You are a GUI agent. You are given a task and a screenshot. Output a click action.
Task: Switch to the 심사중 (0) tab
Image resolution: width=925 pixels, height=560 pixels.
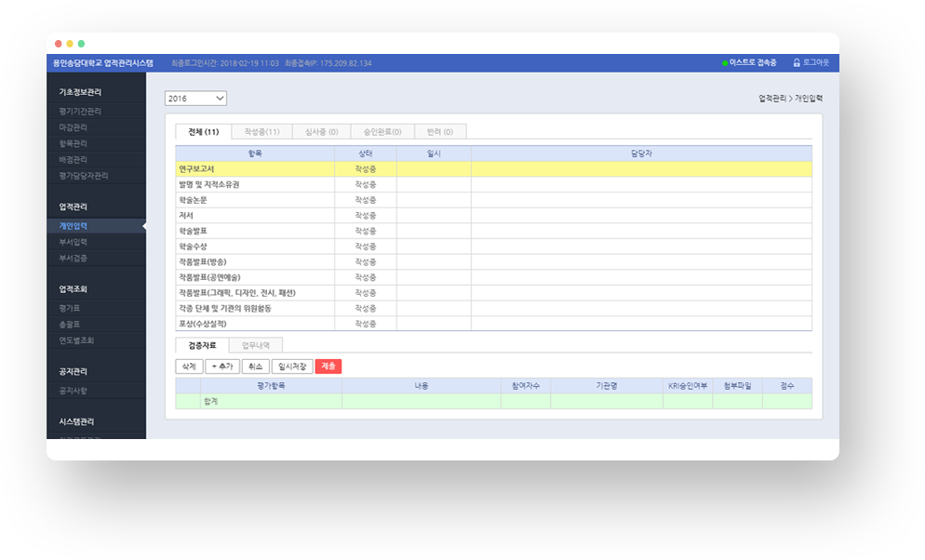coord(321,131)
